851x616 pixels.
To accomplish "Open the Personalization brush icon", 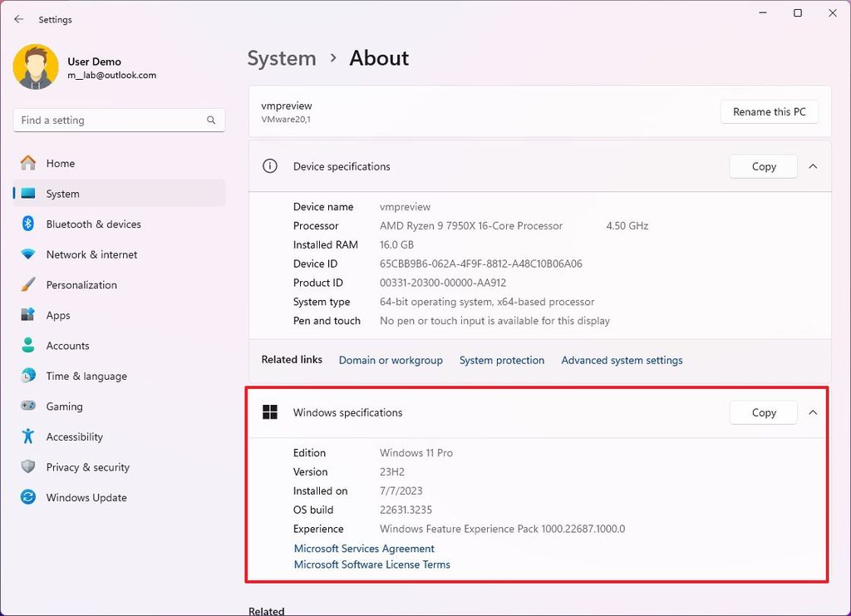I will click(x=27, y=284).
